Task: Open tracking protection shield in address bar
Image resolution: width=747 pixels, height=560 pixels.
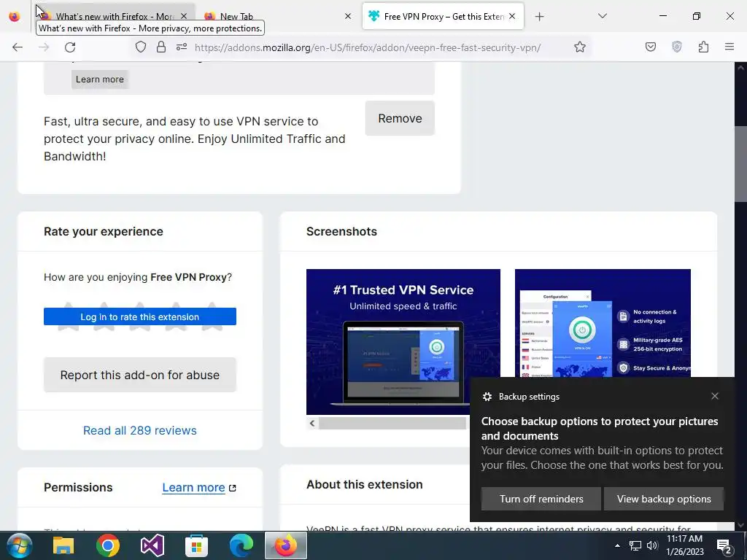Action: [x=141, y=47]
